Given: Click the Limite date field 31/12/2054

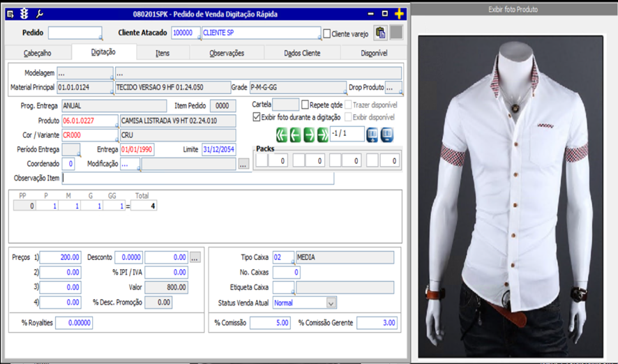Looking at the screenshot, I should click(219, 150).
